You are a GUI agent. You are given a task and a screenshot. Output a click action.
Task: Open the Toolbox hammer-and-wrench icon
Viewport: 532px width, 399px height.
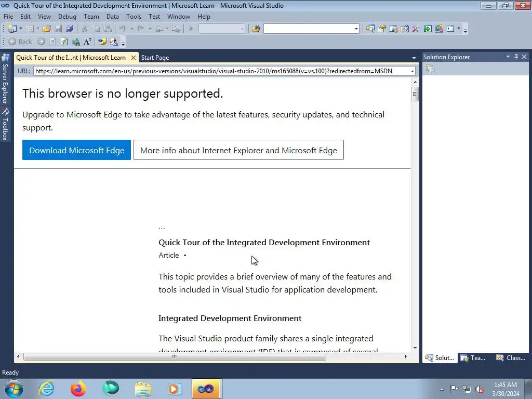tap(416, 29)
